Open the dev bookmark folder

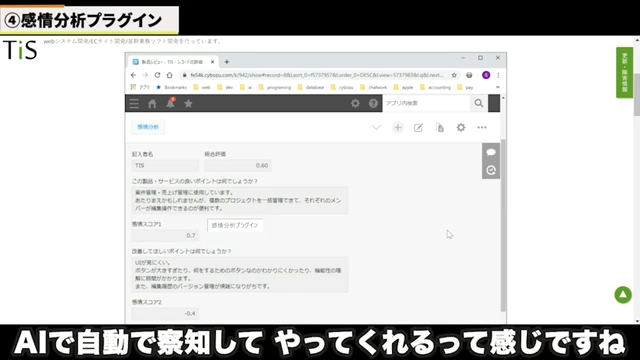pos(225,87)
